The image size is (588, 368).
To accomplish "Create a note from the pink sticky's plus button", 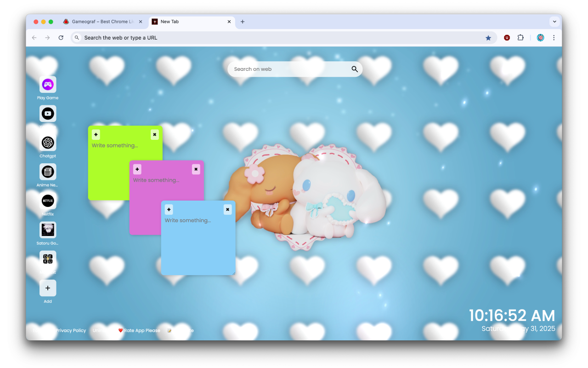I will (137, 169).
